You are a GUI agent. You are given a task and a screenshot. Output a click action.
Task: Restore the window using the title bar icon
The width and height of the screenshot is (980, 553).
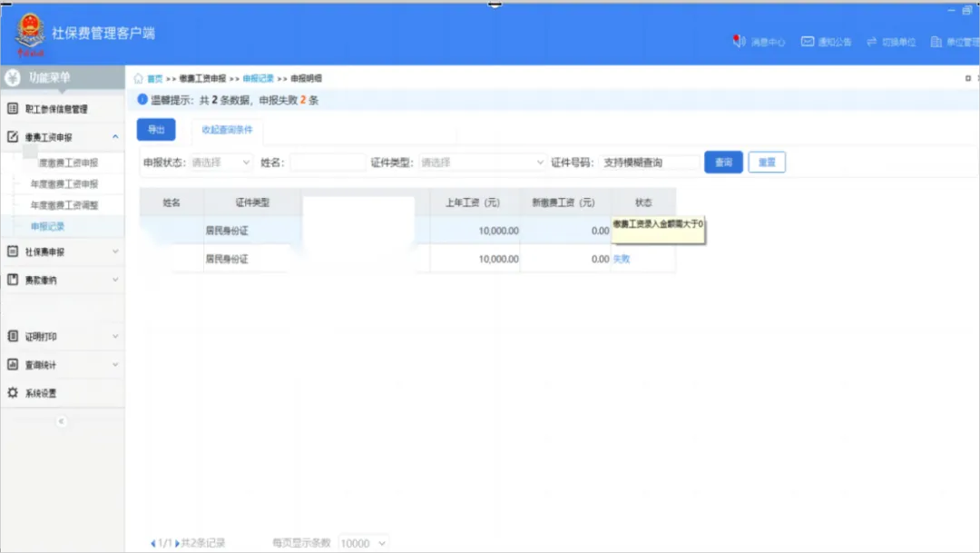967,10
